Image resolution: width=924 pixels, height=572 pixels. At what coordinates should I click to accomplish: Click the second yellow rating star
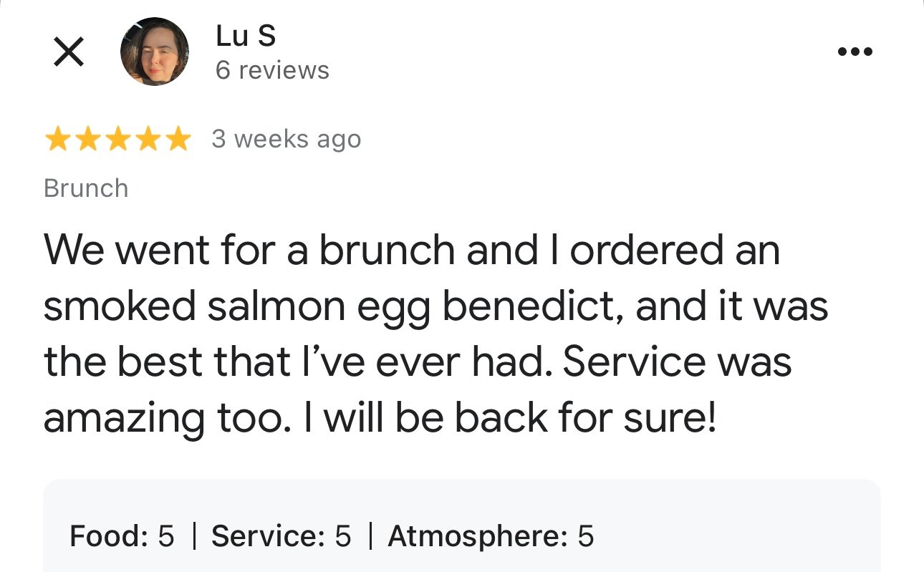[x=87, y=140]
